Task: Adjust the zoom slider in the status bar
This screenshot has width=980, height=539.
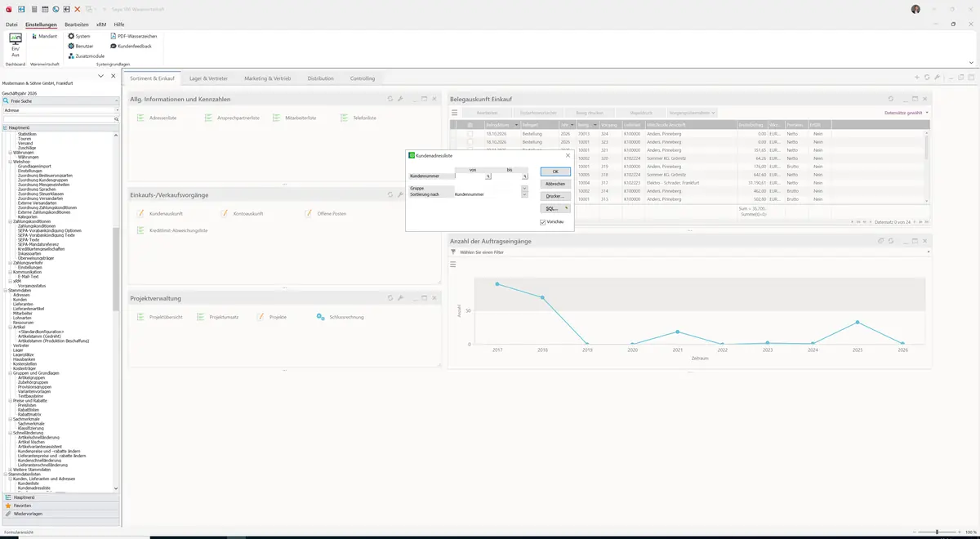Action: pos(937,532)
